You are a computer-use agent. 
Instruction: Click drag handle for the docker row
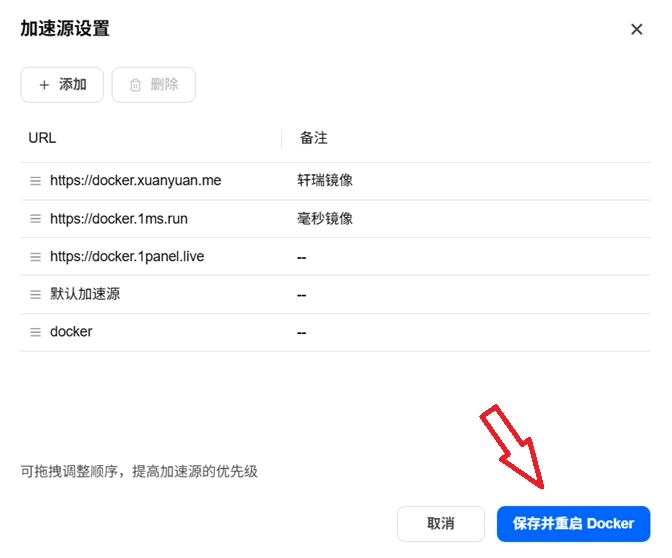pyautogui.click(x=36, y=332)
